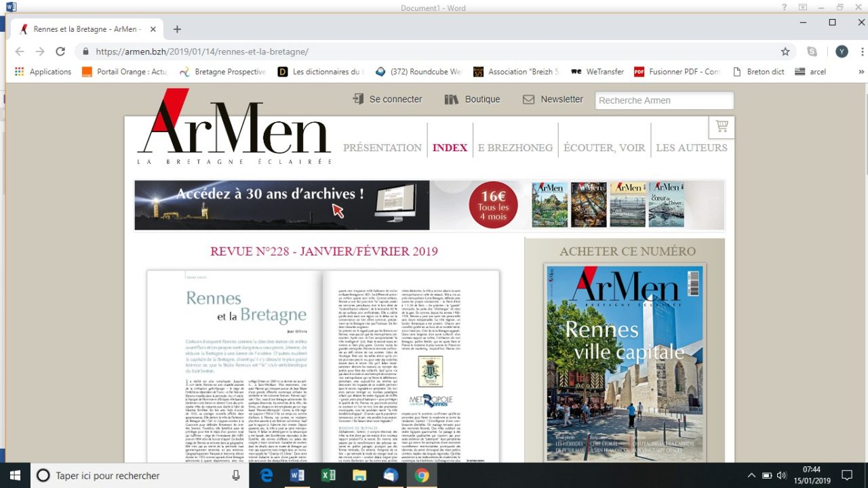Open Word ribbon display options icon

[804, 7]
